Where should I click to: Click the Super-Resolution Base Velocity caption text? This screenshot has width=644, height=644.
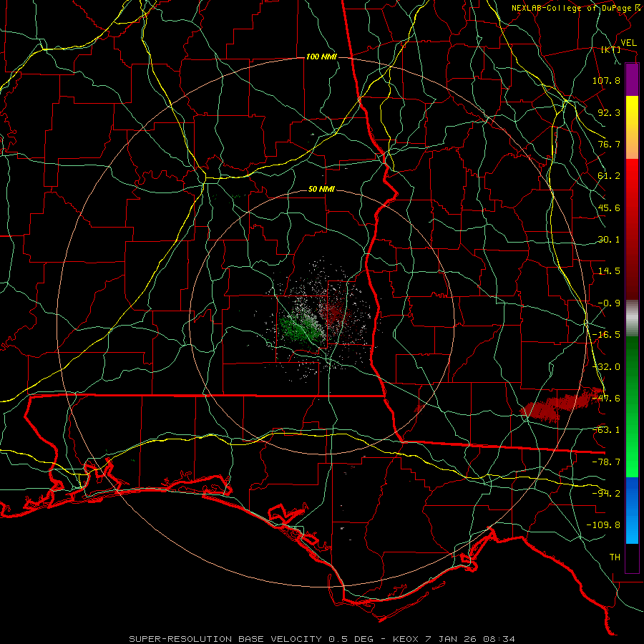pyautogui.click(x=321, y=639)
